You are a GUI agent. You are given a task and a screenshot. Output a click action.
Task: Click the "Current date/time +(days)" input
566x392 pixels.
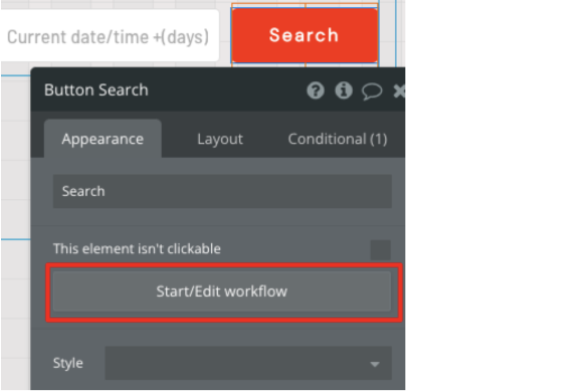108,37
